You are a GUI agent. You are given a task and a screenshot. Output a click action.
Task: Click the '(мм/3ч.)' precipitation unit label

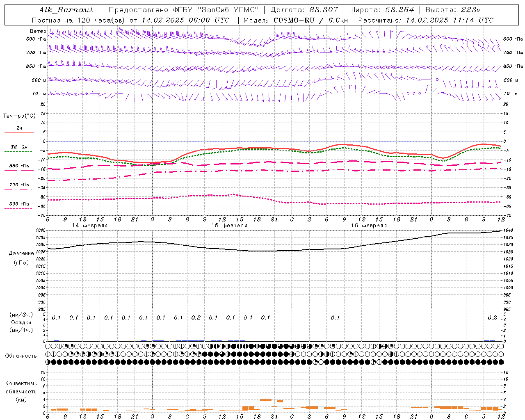[21, 315]
